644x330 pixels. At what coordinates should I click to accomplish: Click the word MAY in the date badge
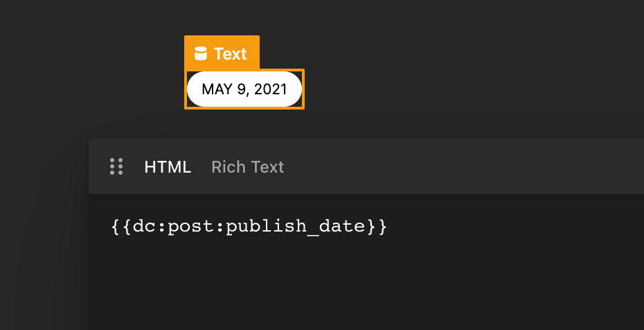[x=215, y=89]
